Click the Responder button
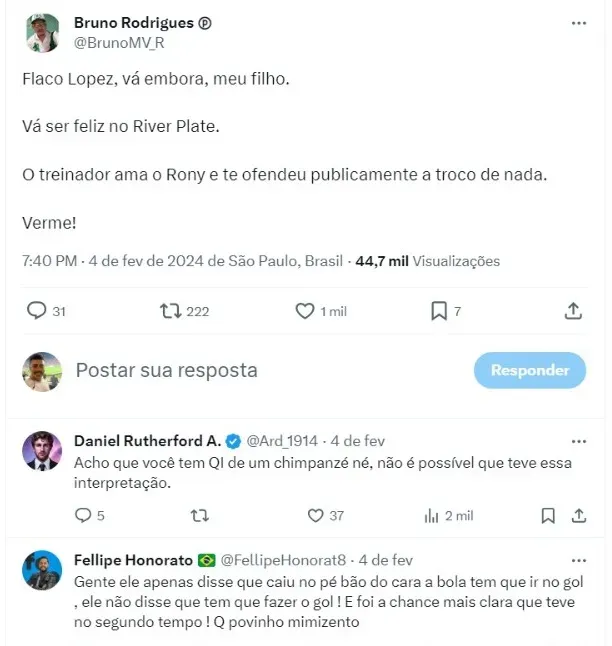 click(530, 370)
